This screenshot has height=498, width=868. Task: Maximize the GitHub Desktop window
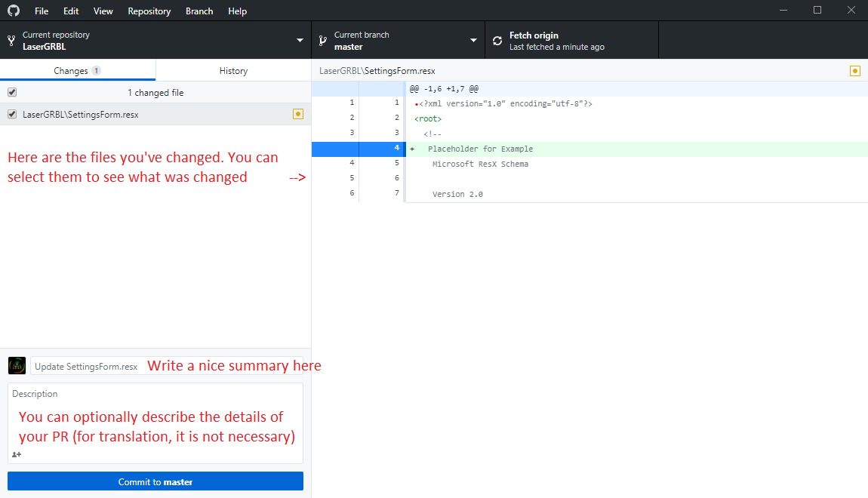pyautogui.click(x=817, y=10)
